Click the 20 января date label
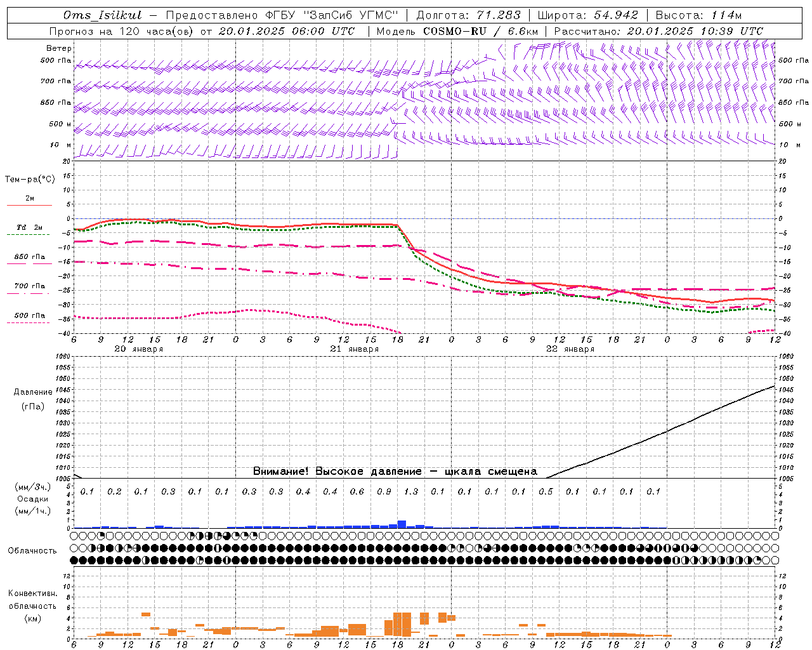The width and height of the screenshot is (812, 650). click(138, 349)
